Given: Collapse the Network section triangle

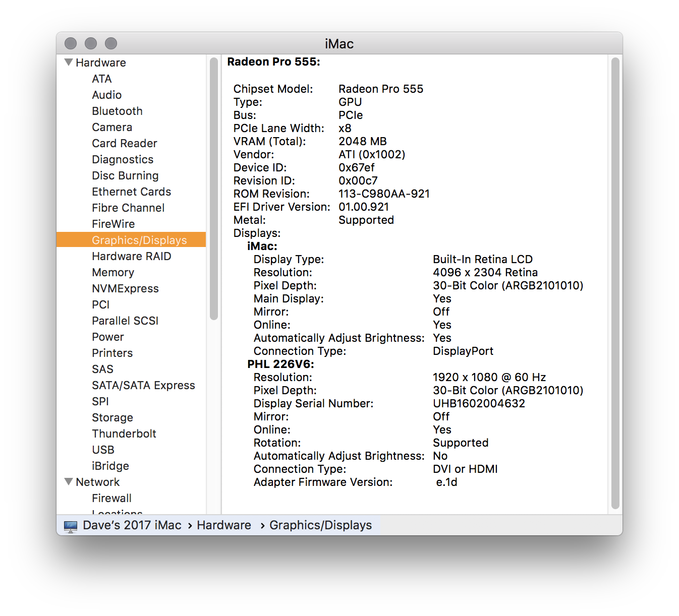Looking at the screenshot, I should coord(69,482).
